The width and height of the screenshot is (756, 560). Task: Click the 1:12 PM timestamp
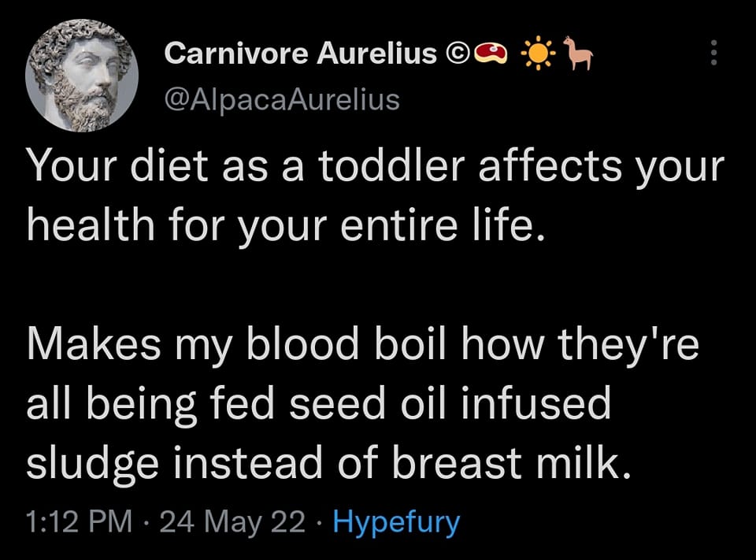(x=79, y=521)
